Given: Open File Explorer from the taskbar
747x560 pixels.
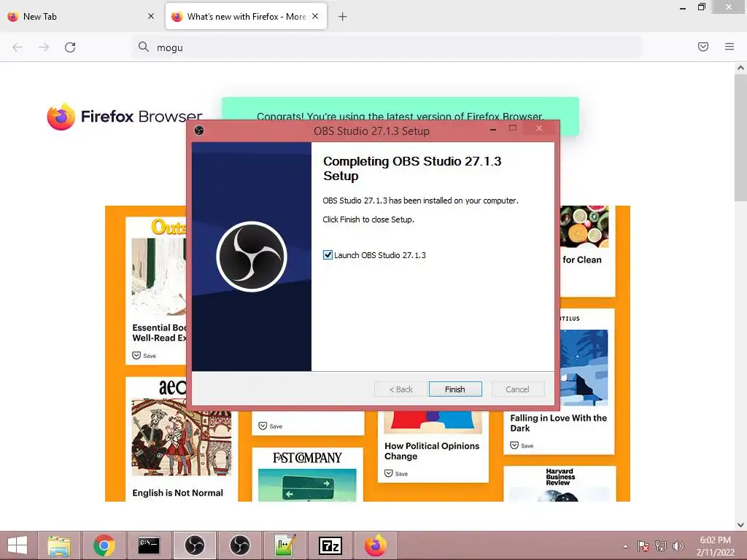Looking at the screenshot, I should pyautogui.click(x=59, y=545).
